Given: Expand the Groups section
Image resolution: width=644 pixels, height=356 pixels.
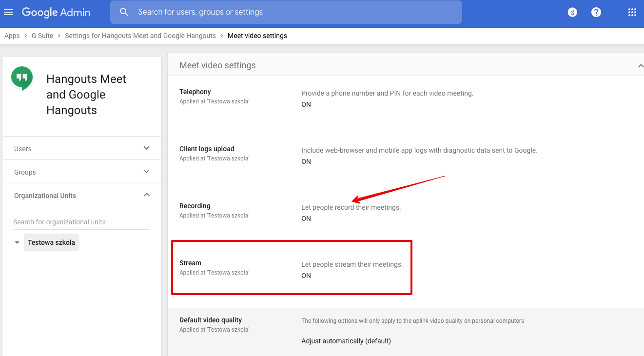Looking at the screenshot, I should click(x=82, y=172).
